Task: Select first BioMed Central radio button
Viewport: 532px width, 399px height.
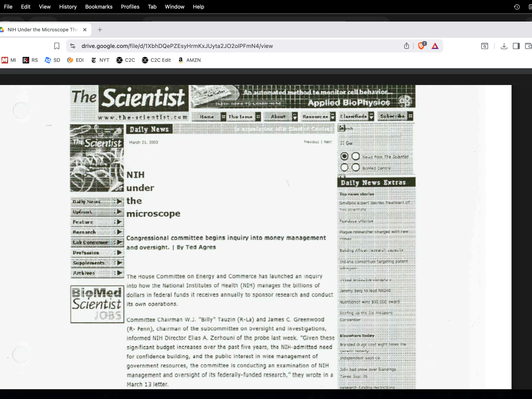Action: pos(344,168)
